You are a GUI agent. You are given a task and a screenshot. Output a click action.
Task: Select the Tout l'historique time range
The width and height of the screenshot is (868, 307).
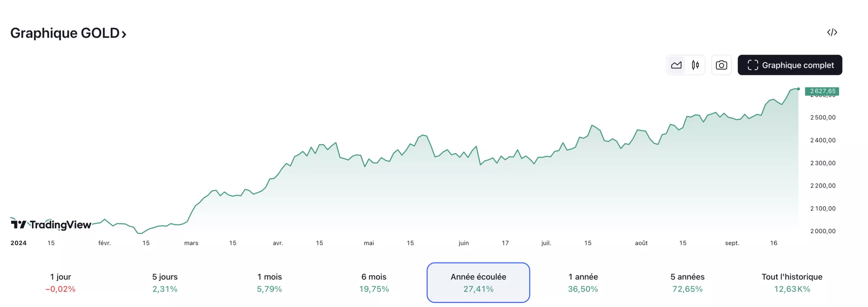(x=792, y=282)
